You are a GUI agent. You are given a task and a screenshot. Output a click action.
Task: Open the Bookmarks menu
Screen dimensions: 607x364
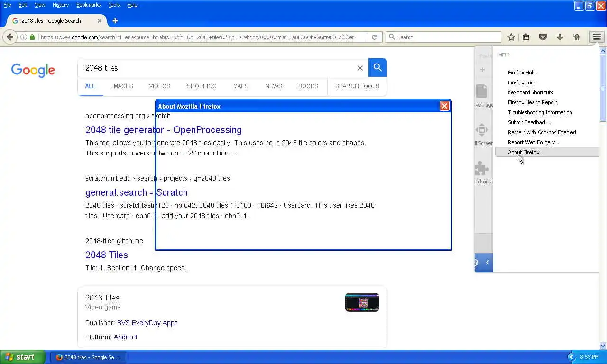[88, 5]
